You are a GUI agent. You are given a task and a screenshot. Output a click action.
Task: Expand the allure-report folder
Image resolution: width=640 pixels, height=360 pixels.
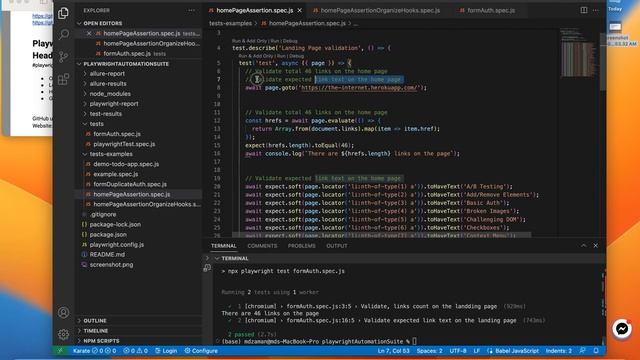pyautogui.click(x=139, y=73)
